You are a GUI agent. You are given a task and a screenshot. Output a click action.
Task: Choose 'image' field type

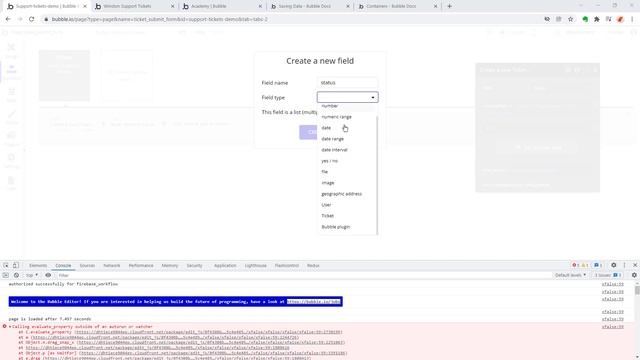[347, 183]
